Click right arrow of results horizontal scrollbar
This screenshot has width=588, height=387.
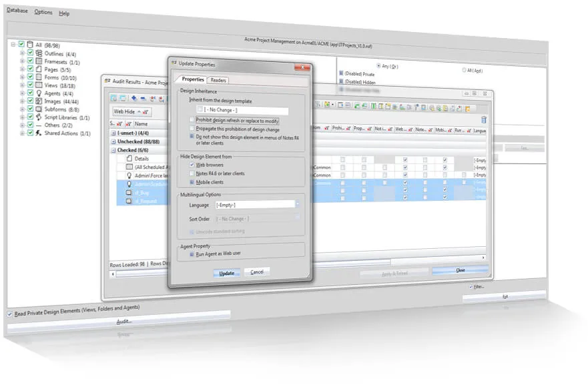483,258
